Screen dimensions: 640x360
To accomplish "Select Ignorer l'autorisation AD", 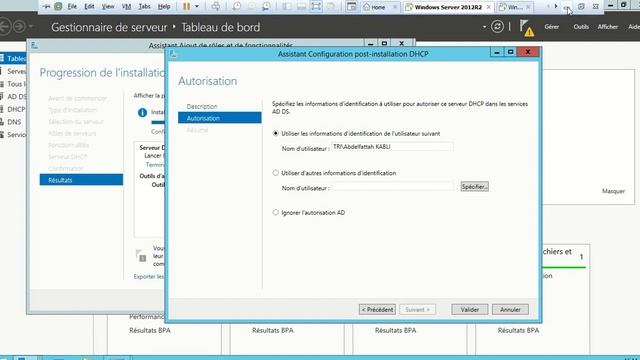I will click(276, 212).
